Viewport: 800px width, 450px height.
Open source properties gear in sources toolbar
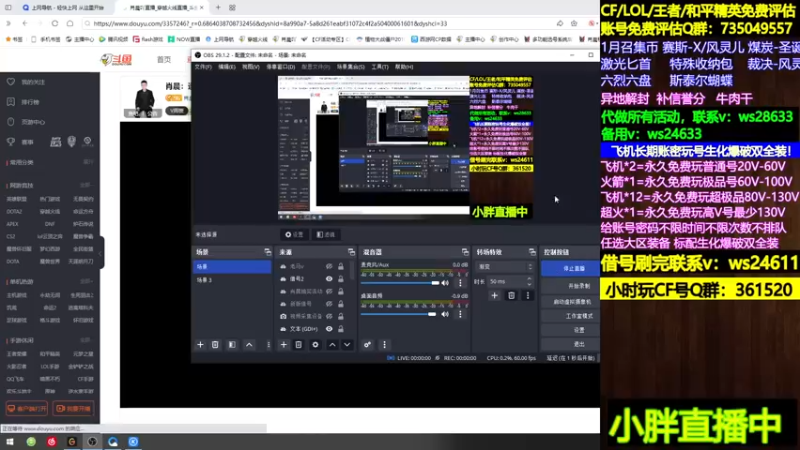(315, 345)
